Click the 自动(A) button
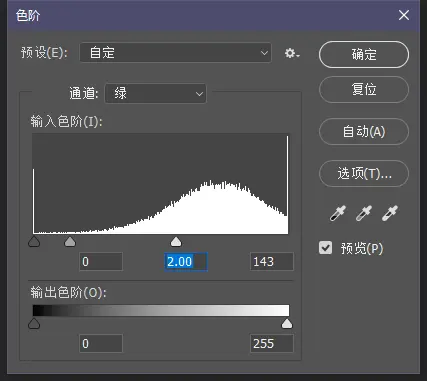The height and width of the screenshot is (381, 427). tap(364, 131)
